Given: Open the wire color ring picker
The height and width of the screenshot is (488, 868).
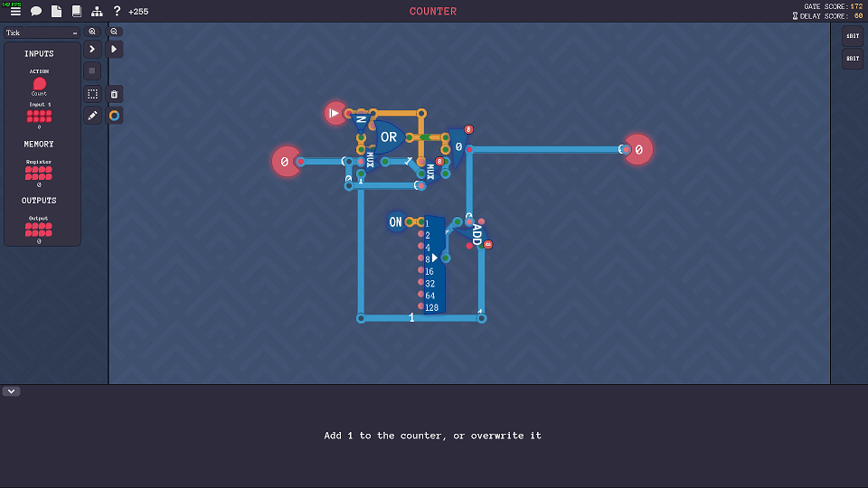Looking at the screenshot, I should [x=114, y=116].
